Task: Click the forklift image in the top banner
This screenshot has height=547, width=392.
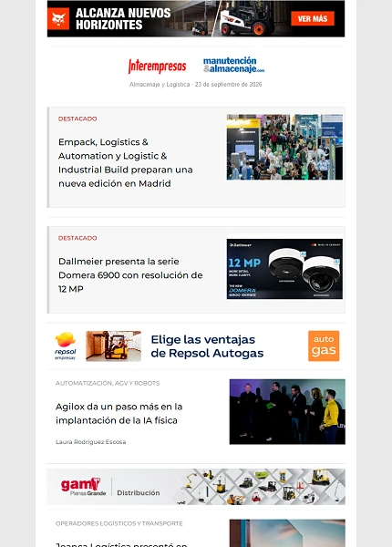Action: pos(248,19)
